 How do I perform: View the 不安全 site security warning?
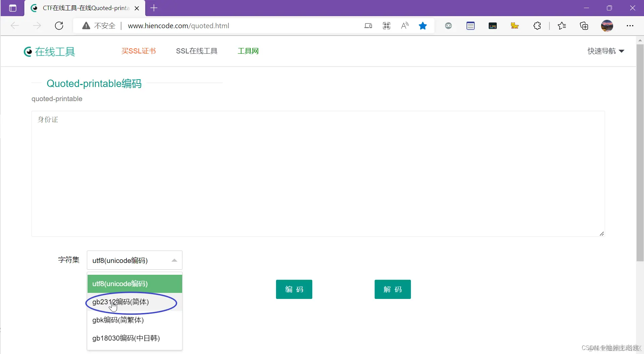pyautogui.click(x=99, y=26)
